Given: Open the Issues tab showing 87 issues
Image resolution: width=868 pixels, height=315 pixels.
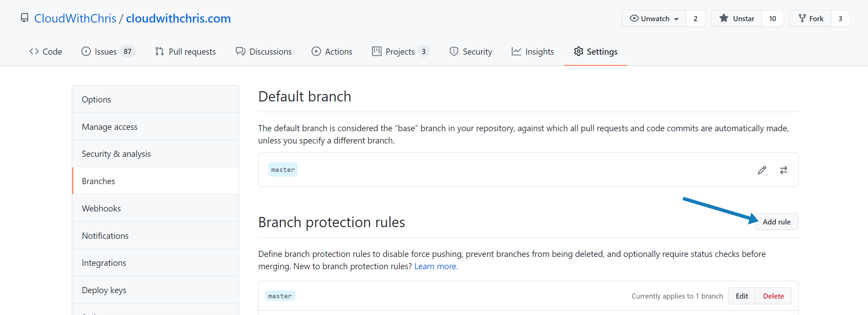Looking at the screenshot, I should (107, 51).
